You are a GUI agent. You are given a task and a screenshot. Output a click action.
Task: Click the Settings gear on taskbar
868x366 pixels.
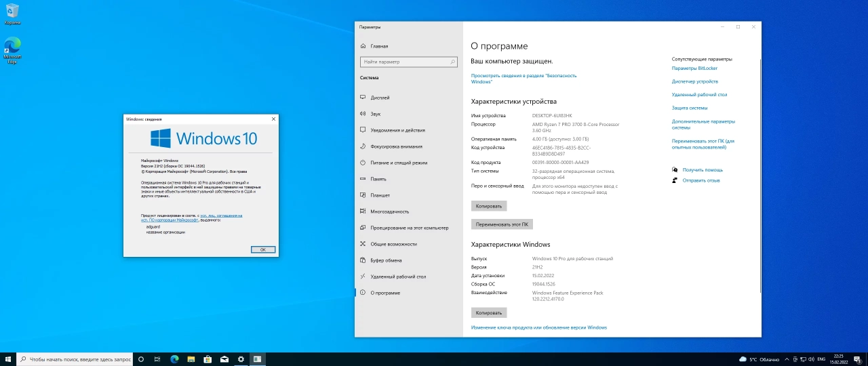pyautogui.click(x=241, y=359)
